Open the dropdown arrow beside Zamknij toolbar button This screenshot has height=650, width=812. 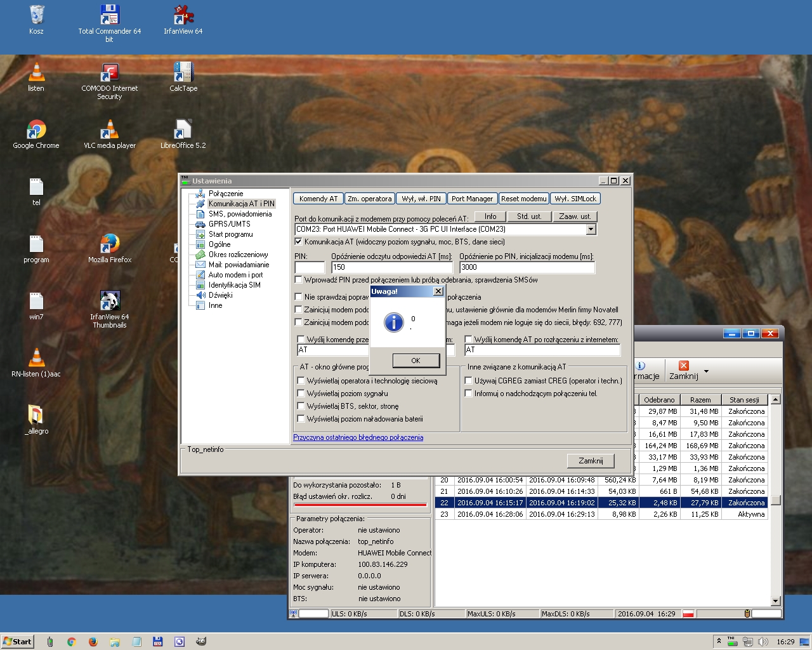[x=706, y=371]
